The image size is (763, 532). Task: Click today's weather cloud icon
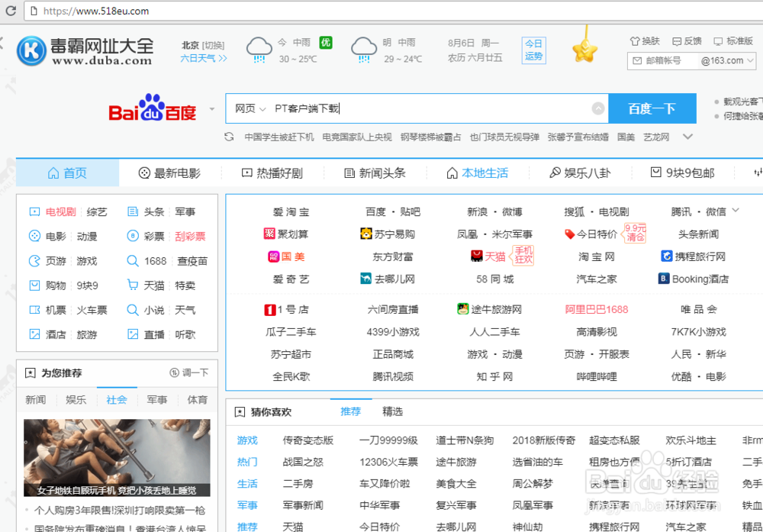coord(259,47)
